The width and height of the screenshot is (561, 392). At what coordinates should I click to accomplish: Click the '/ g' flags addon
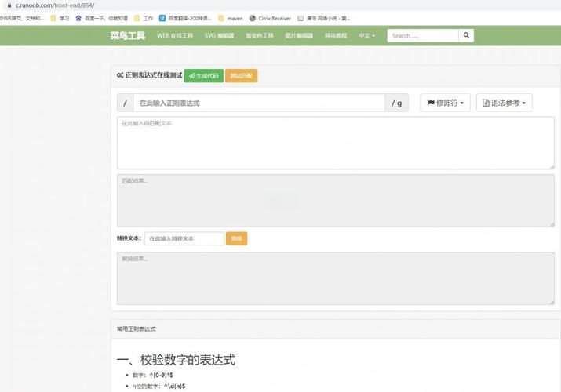click(396, 103)
